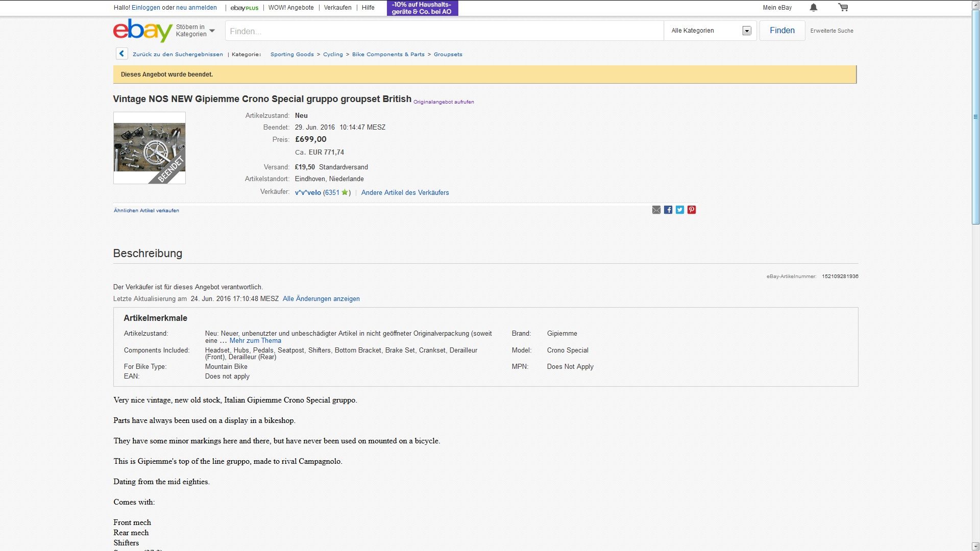Share listing via email icon

click(x=656, y=210)
